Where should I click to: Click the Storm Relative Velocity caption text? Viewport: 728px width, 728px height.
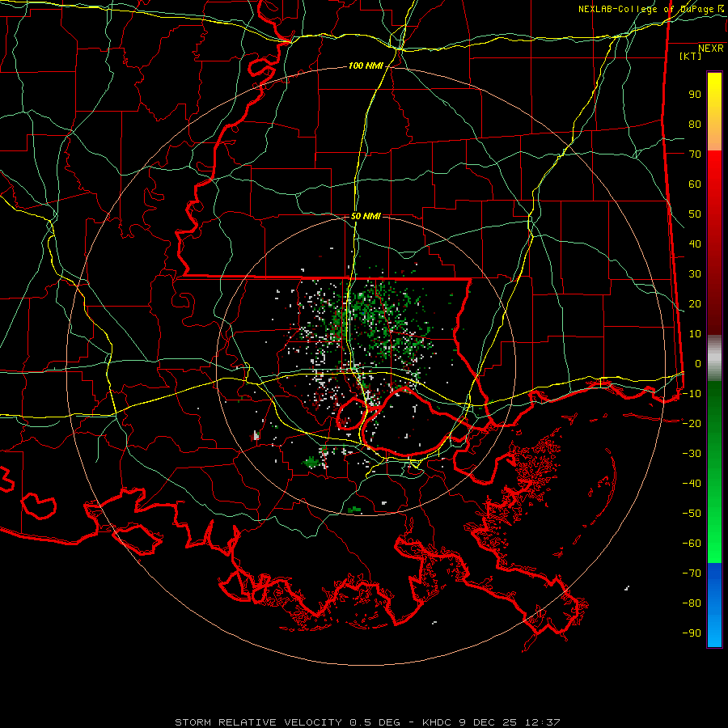tap(367, 722)
